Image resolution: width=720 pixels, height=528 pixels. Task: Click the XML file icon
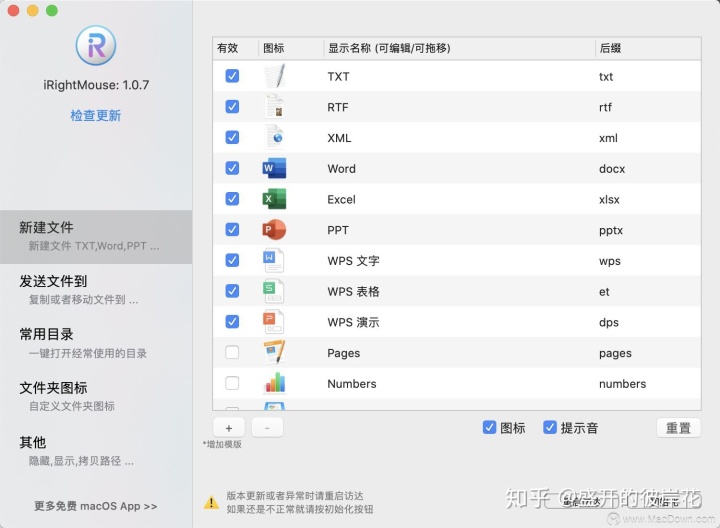pos(275,137)
